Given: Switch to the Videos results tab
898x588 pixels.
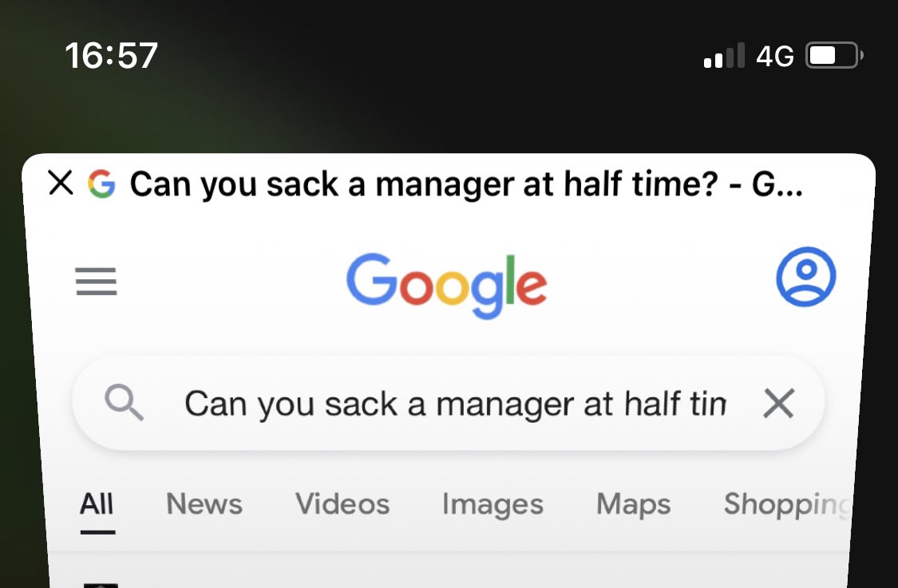Looking at the screenshot, I should (x=342, y=504).
